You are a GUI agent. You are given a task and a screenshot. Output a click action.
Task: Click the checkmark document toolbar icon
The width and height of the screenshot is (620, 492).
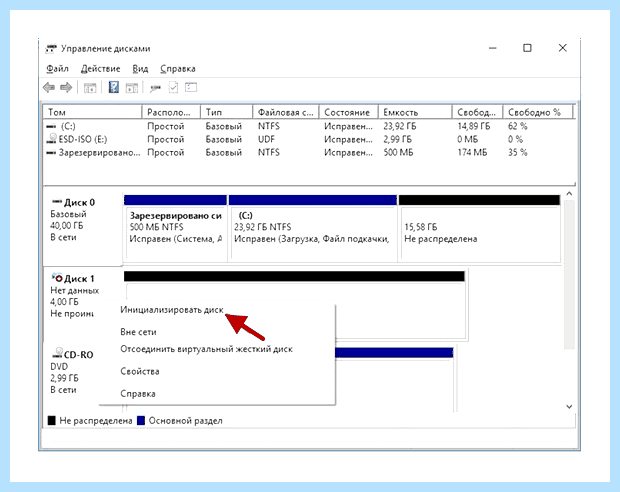173,87
